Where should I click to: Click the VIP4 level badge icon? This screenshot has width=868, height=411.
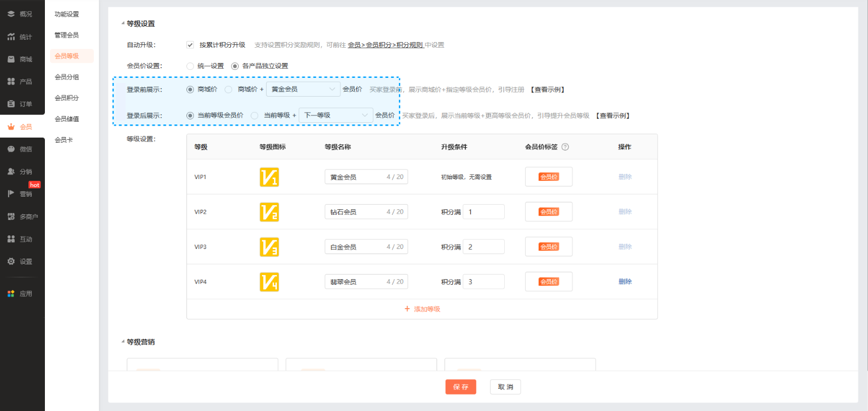(269, 282)
